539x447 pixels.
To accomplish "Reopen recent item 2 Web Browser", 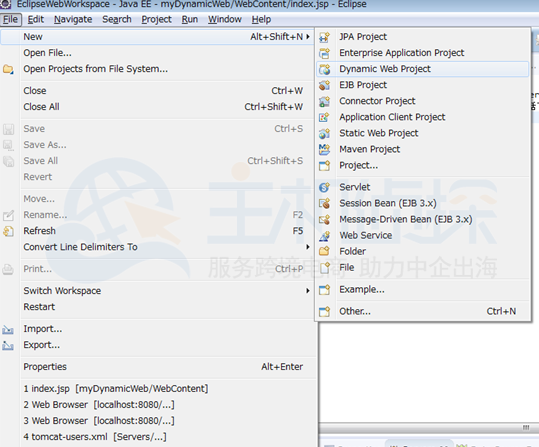I will tap(157, 405).
